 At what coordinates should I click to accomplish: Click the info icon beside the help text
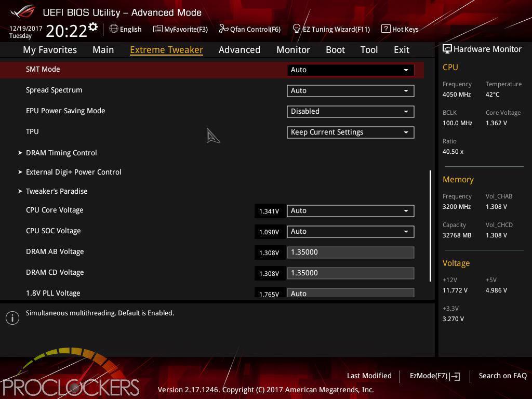pyautogui.click(x=12, y=318)
